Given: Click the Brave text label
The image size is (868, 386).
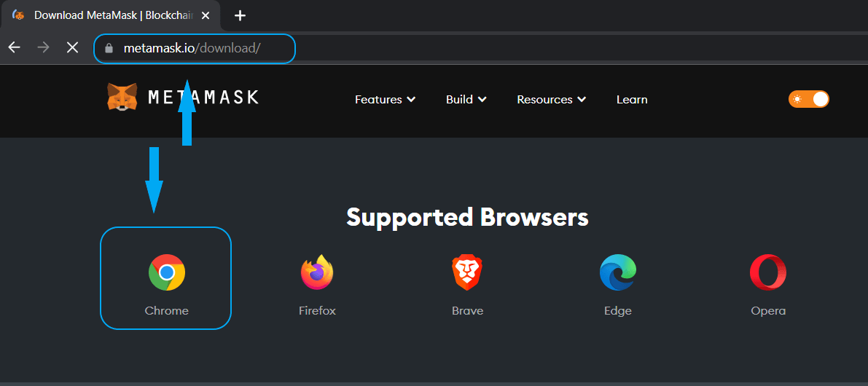Looking at the screenshot, I should pyautogui.click(x=467, y=311).
